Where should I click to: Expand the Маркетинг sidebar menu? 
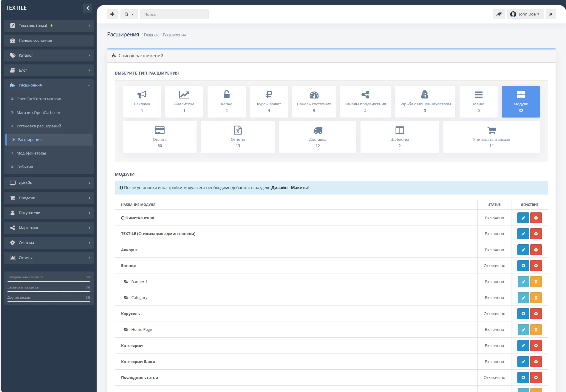pos(49,228)
